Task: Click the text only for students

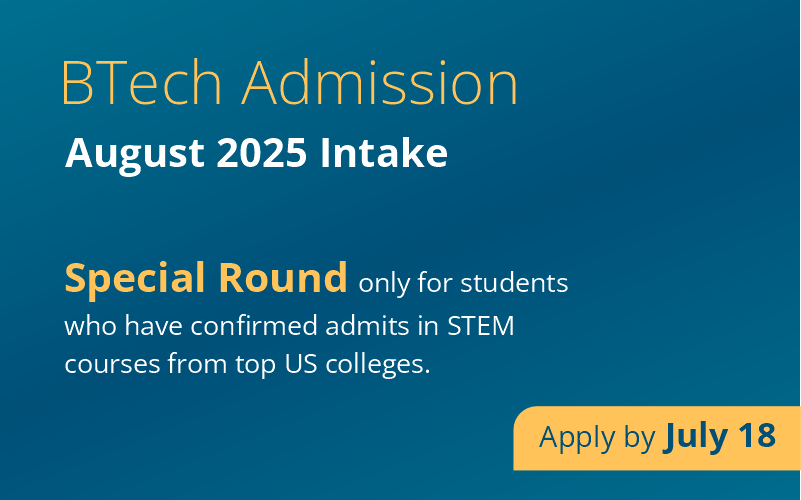Action: 463,283
